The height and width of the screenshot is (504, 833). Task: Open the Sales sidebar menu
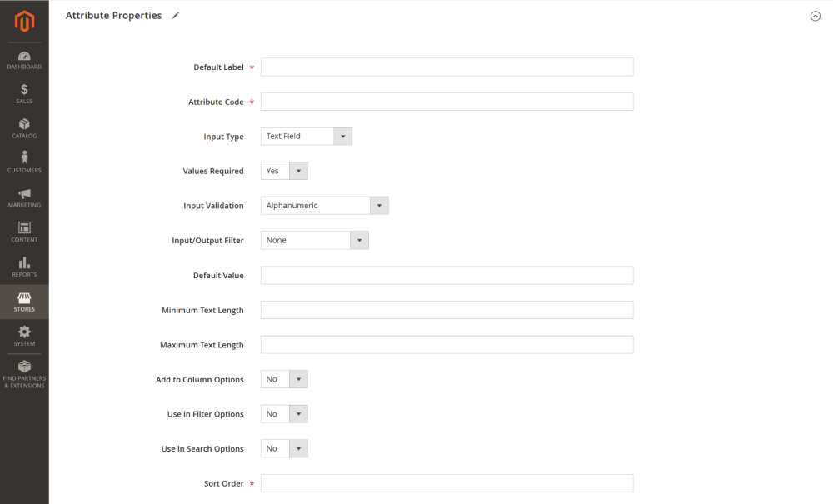click(x=24, y=94)
